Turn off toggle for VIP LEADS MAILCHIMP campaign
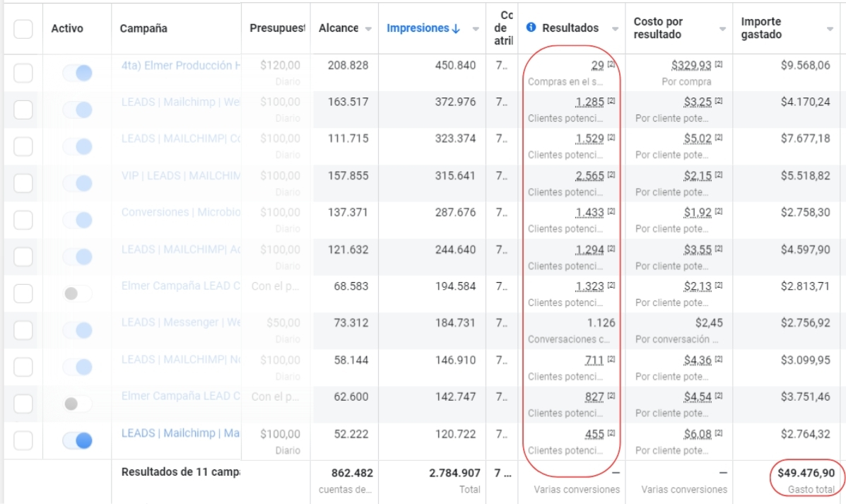 77,183
